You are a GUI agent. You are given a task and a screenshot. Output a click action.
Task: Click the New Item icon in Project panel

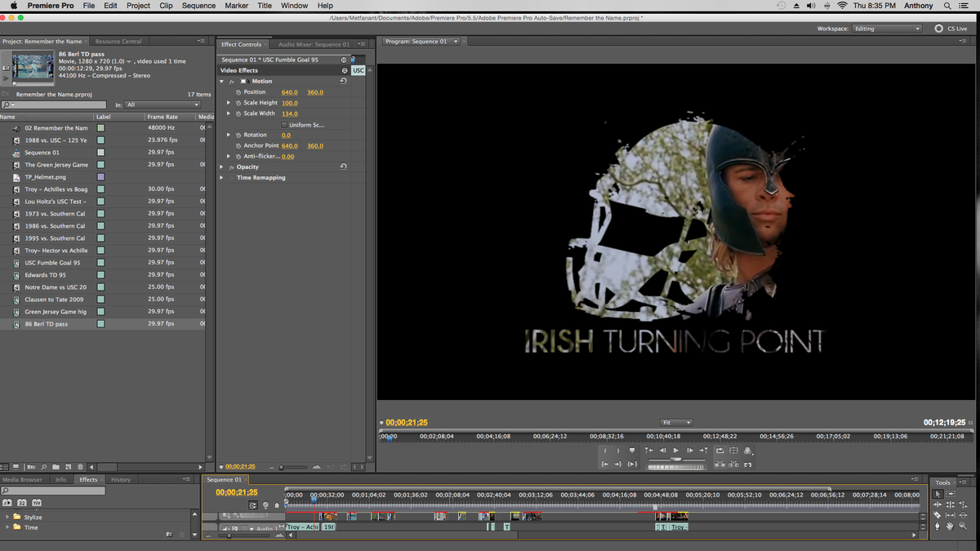68,467
